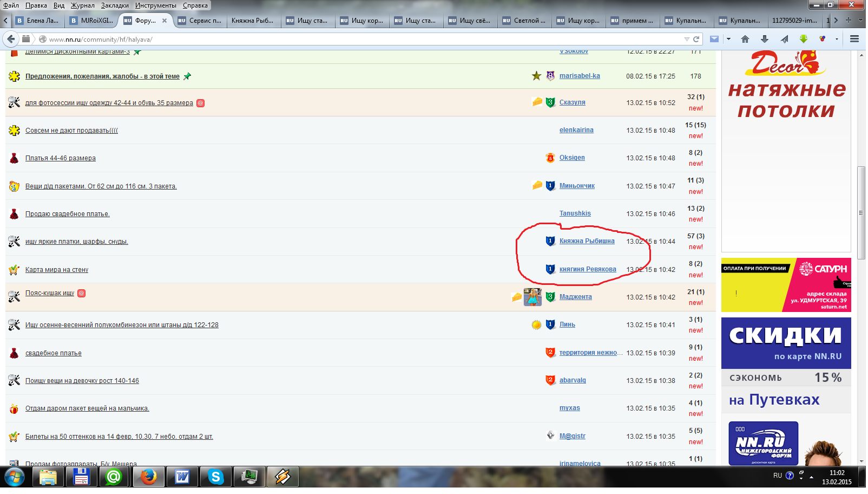Open the Firefox hamburger menu
This screenshot has height=494, width=868.
pyautogui.click(x=854, y=39)
